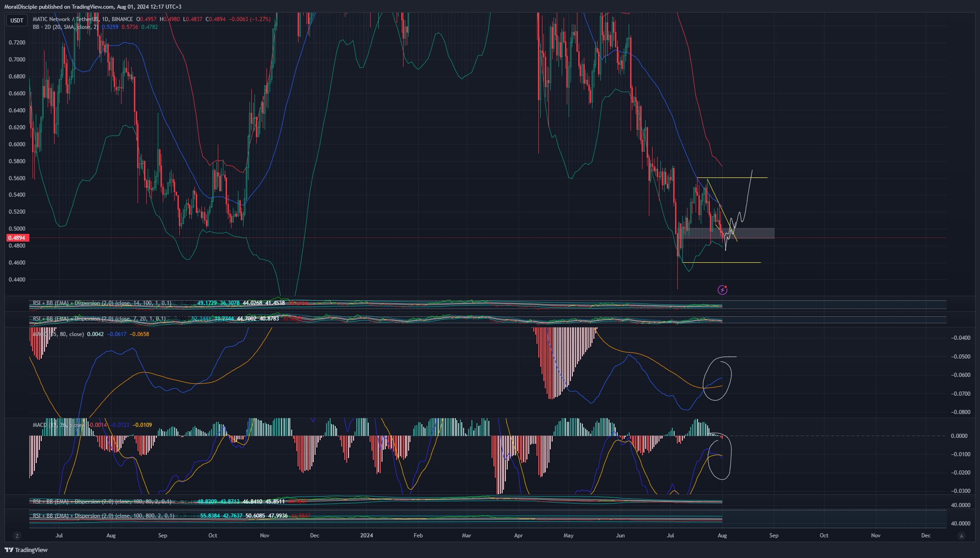The image size is (980, 558).
Task: Select the RSI legend with parameters 100, 800
Action: click(103, 516)
